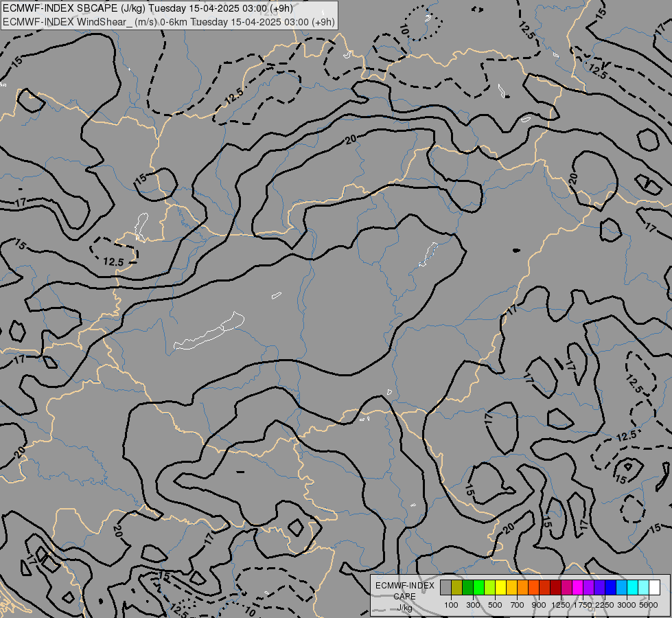
Task: Click the legend's ECMWF-INDEX label
Action: [x=405, y=586]
